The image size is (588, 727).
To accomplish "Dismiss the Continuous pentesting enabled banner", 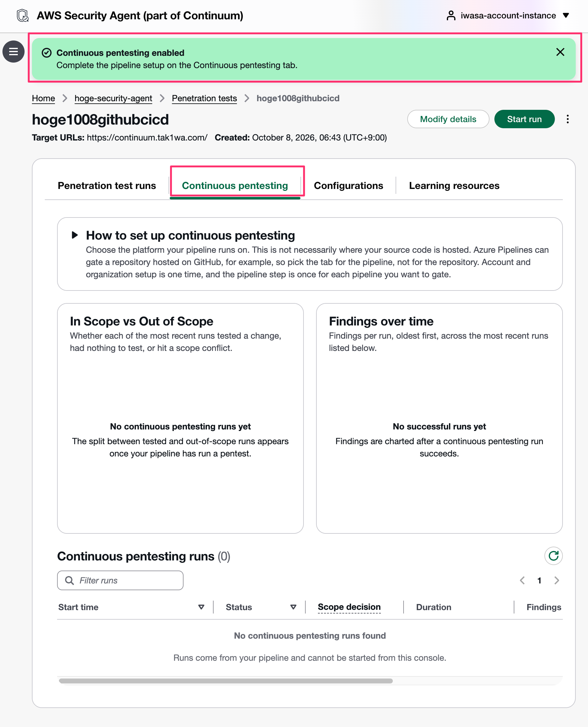I will point(560,52).
